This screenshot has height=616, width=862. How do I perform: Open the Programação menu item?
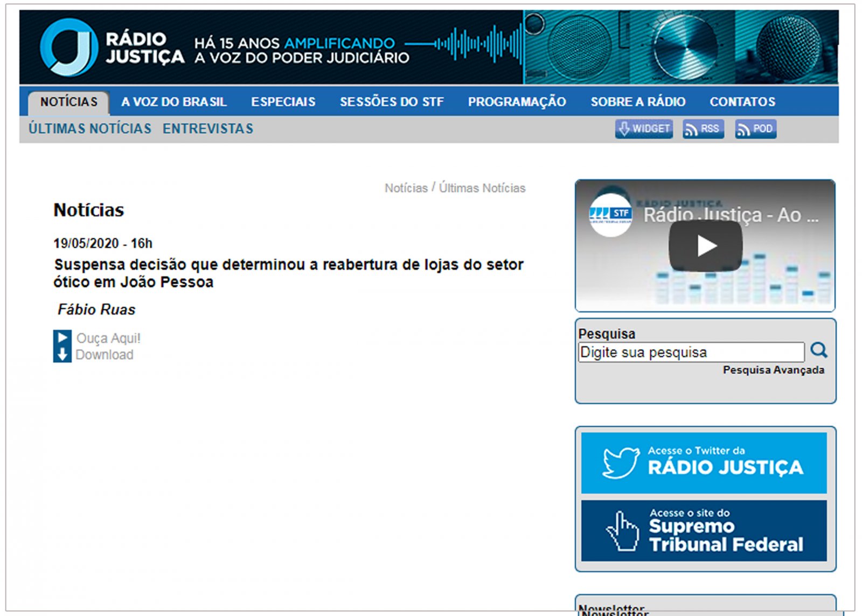click(x=517, y=102)
